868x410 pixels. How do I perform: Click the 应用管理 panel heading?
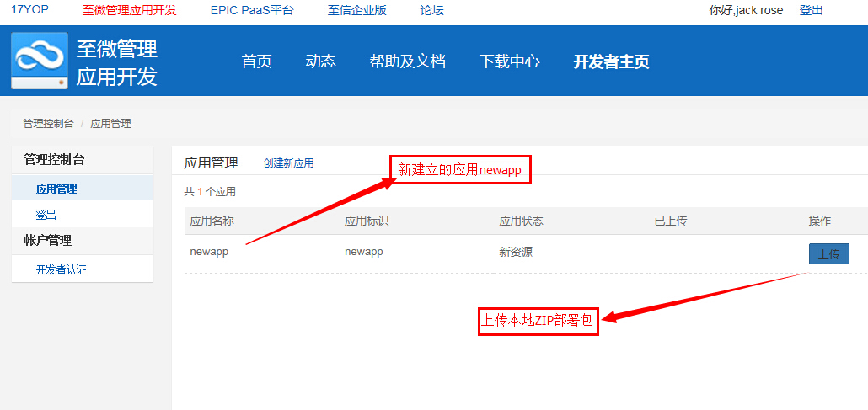[x=211, y=162]
